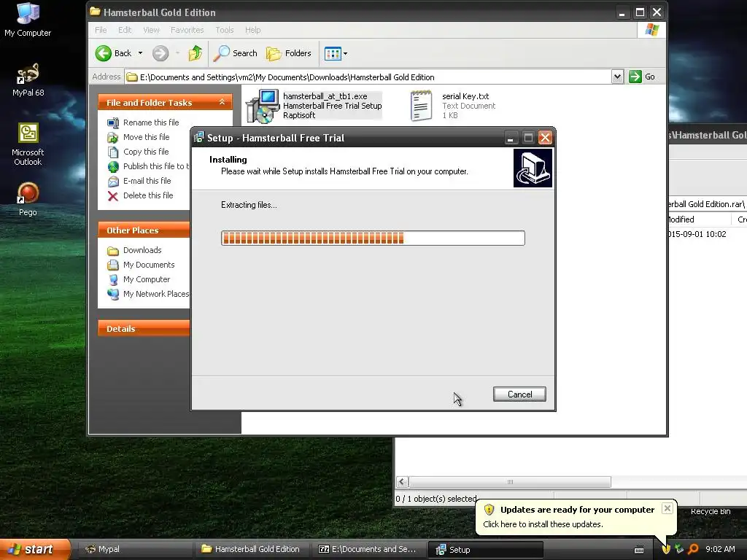This screenshot has width=747, height=560.
Task: Click the Windows Update shield tray icon
Action: click(666, 549)
